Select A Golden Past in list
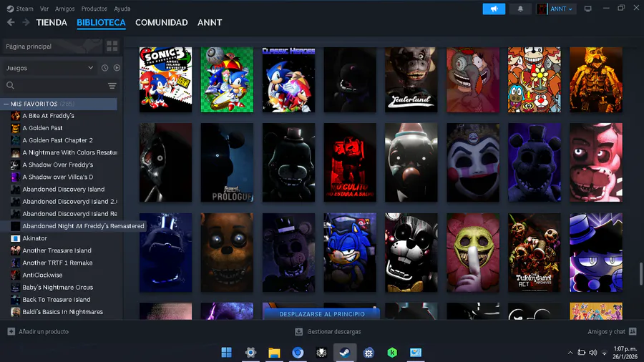The width and height of the screenshot is (644, 362). click(42, 128)
